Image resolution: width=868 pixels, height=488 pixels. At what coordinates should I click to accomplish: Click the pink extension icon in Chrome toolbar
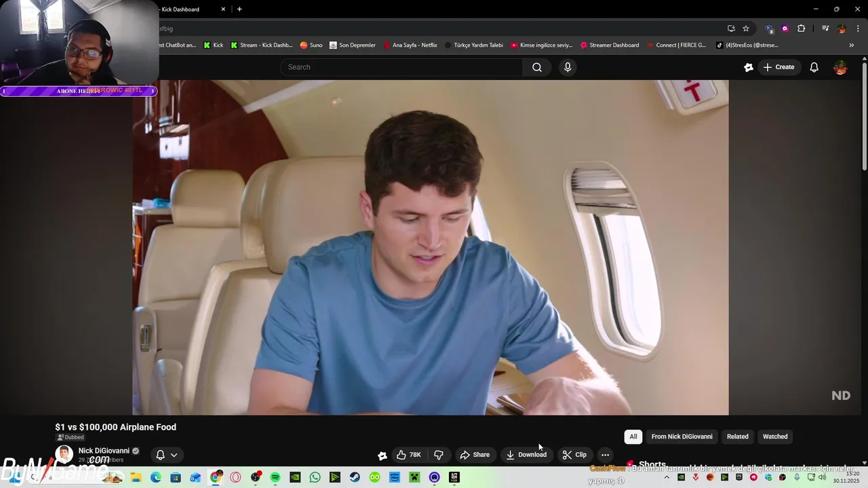point(785,28)
